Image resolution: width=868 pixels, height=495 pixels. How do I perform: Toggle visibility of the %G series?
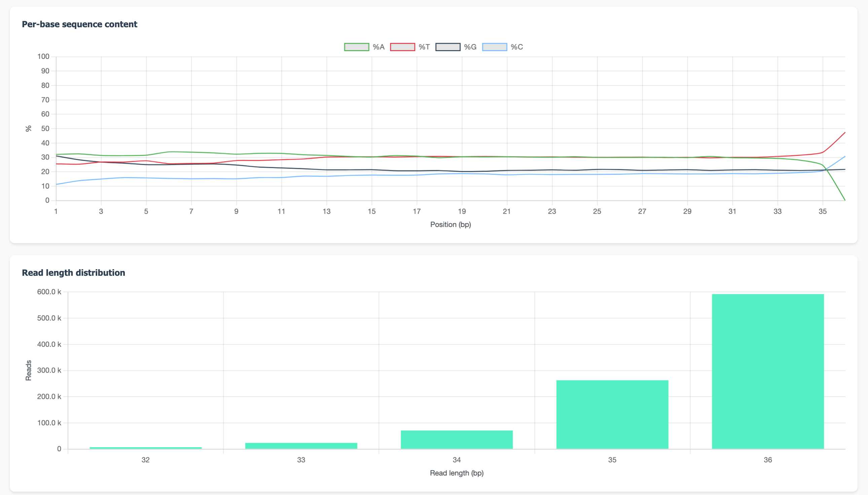pos(448,47)
